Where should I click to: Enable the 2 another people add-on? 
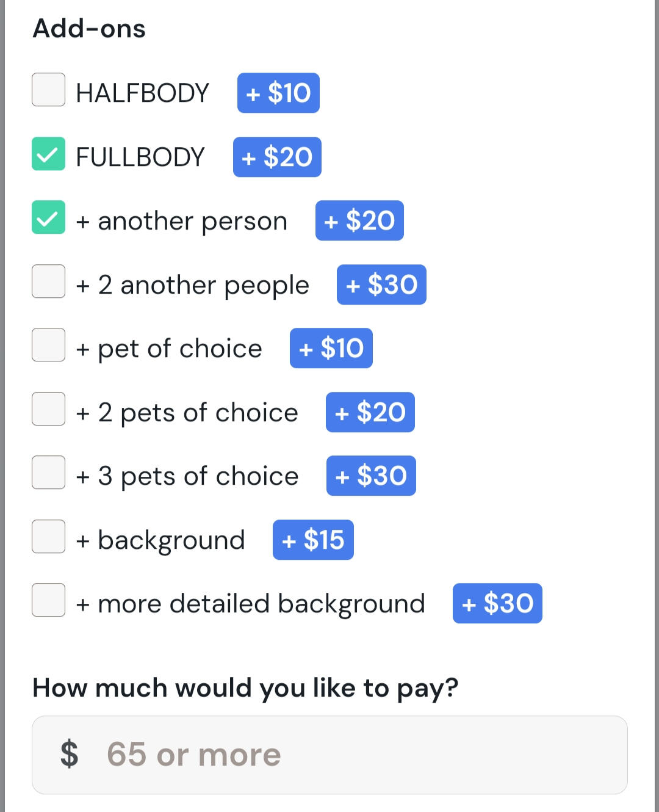click(x=49, y=281)
